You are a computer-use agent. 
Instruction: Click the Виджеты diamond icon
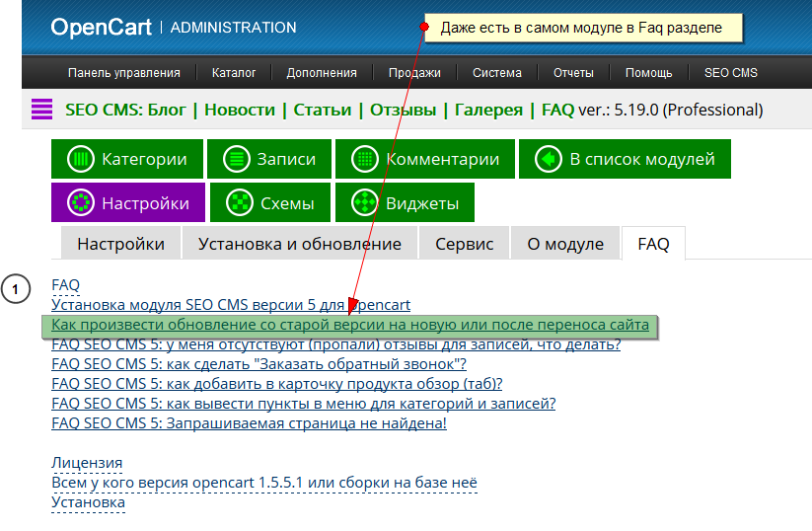(365, 202)
